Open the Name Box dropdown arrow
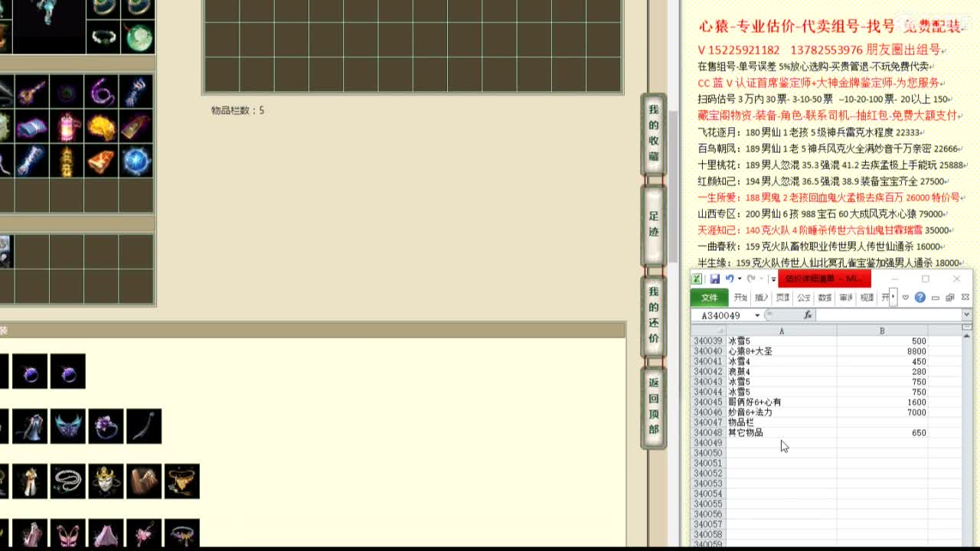Image resolution: width=980 pixels, height=551 pixels. pos(757,315)
